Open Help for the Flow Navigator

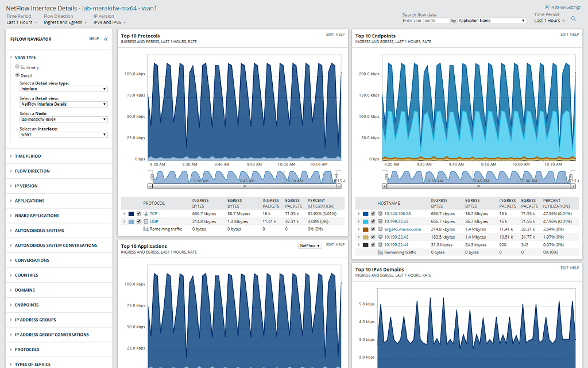tap(94, 39)
